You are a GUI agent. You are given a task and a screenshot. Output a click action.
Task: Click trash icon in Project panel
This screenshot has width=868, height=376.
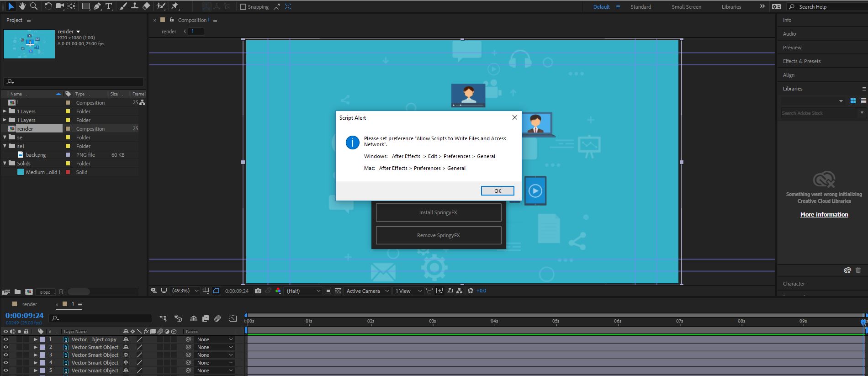pyautogui.click(x=61, y=292)
